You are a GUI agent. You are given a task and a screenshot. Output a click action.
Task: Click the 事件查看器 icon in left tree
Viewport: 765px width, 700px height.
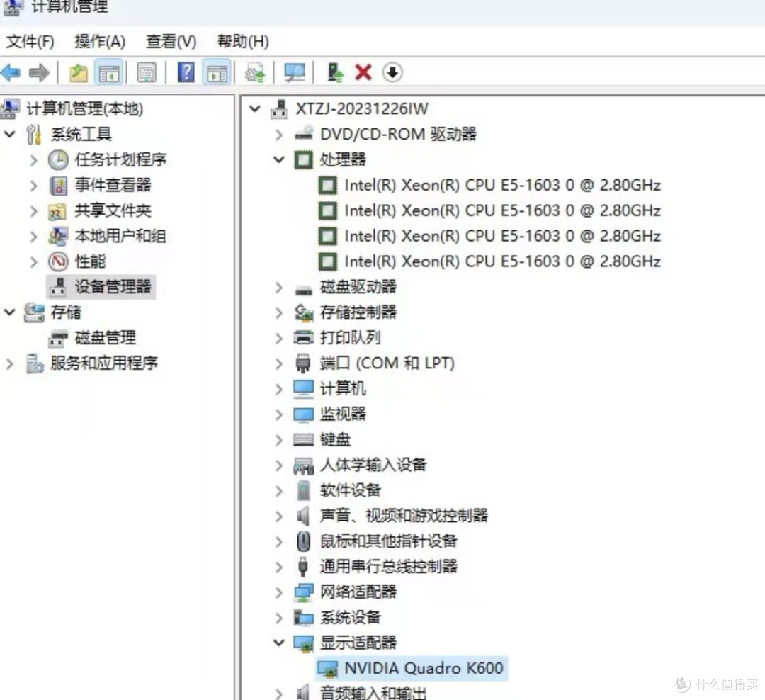[58, 186]
